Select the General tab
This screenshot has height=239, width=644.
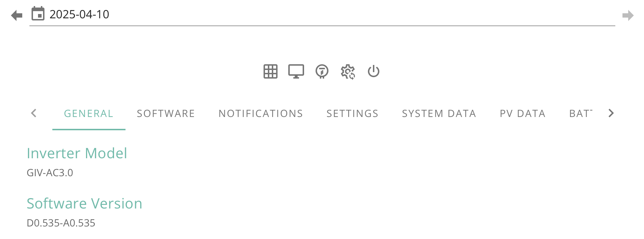click(x=89, y=113)
